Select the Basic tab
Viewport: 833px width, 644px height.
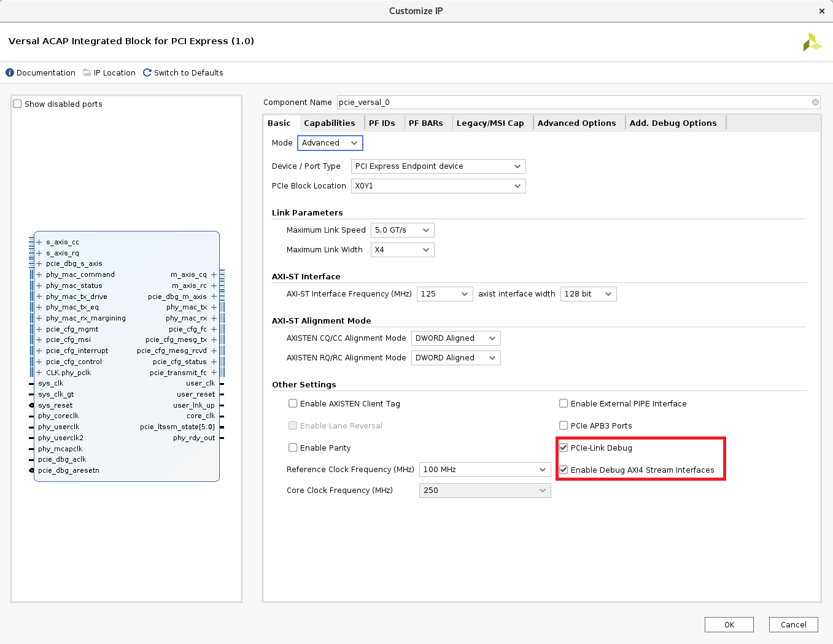[279, 123]
